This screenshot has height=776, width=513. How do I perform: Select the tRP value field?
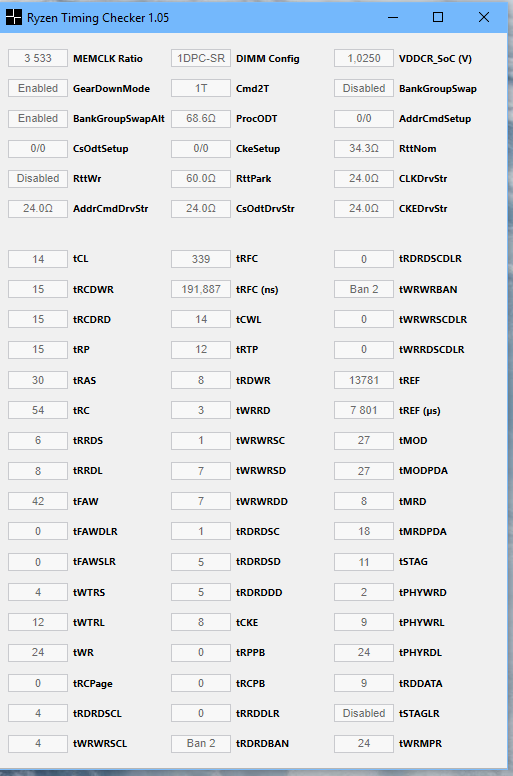coord(38,349)
